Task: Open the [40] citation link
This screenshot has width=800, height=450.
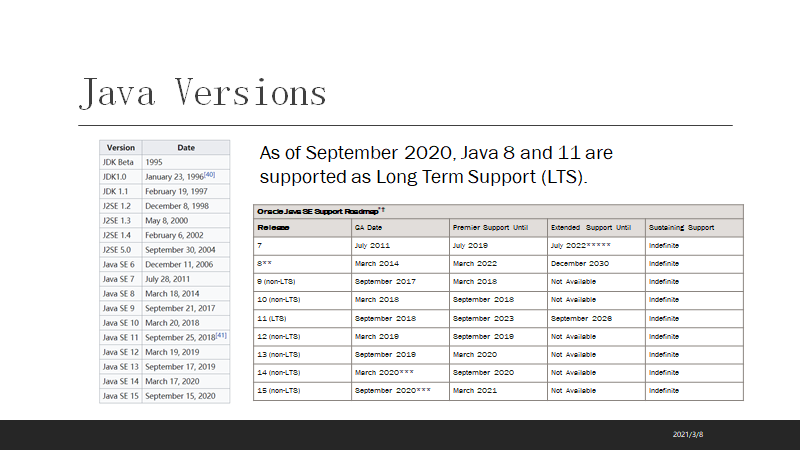Action: pyautogui.click(x=210, y=174)
